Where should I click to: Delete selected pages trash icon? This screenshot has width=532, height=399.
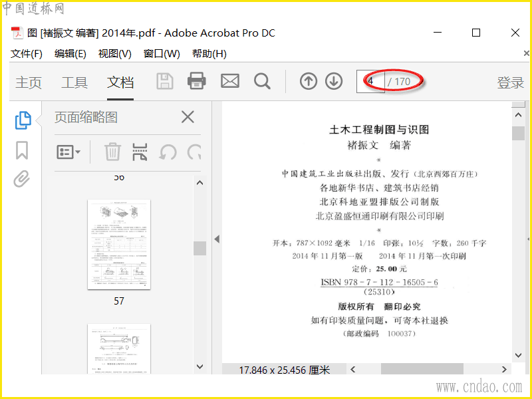click(x=112, y=152)
